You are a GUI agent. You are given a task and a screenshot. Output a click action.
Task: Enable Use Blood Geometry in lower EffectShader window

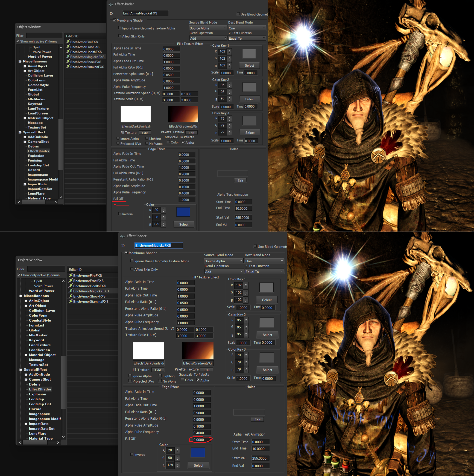point(255,246)
